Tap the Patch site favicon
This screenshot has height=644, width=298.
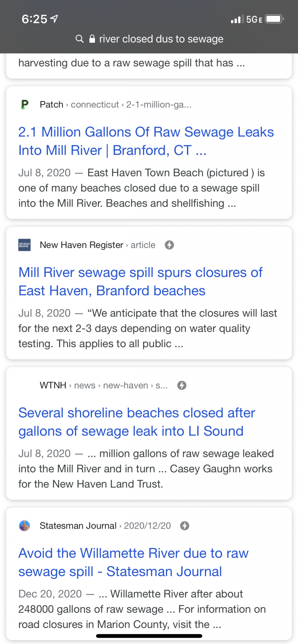[x=25, y=104]
